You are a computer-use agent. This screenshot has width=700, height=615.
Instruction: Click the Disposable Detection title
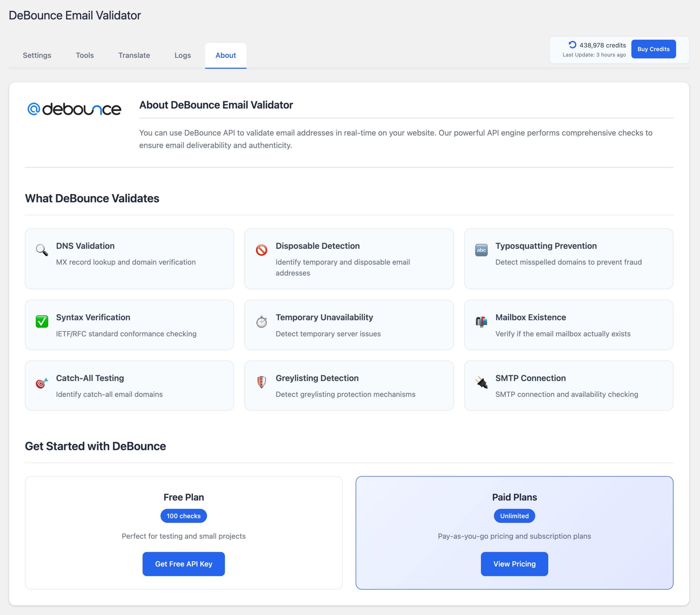tap(317, 246)
